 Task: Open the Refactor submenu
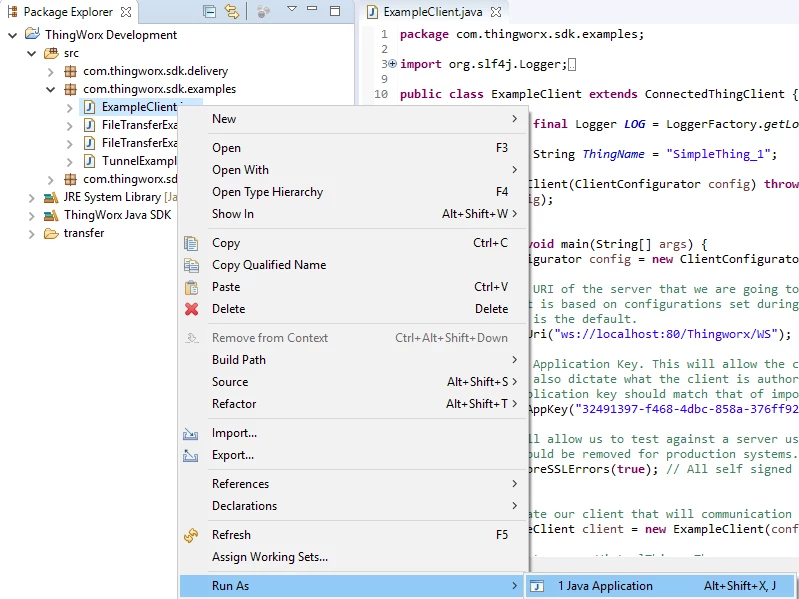pyautogui.click(x=353, y=403)
